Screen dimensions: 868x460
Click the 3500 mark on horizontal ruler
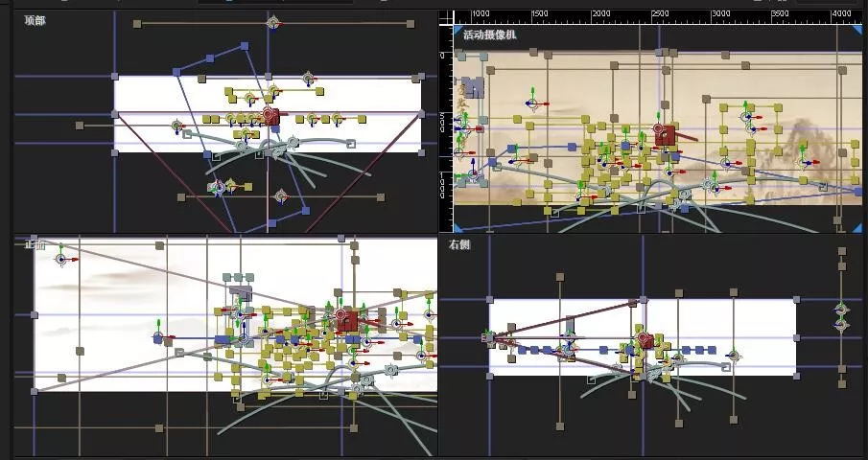point(780,13)
